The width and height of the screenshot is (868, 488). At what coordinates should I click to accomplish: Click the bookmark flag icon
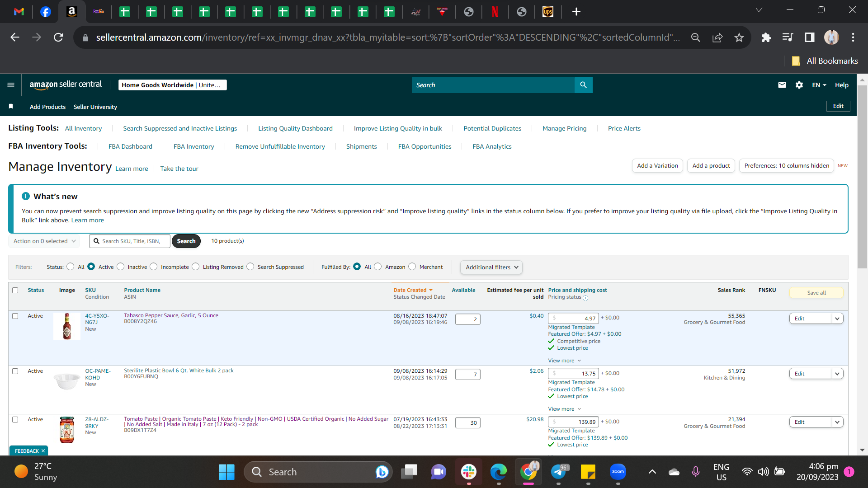tap(11, 107)
